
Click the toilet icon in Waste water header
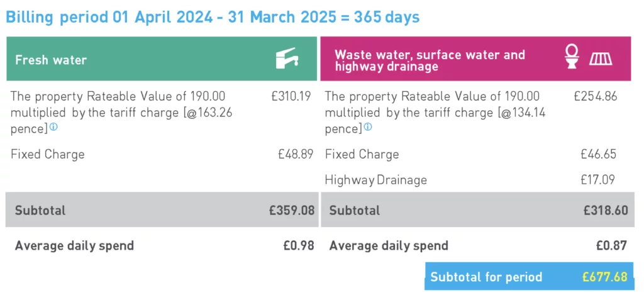(x=572, y=57)
